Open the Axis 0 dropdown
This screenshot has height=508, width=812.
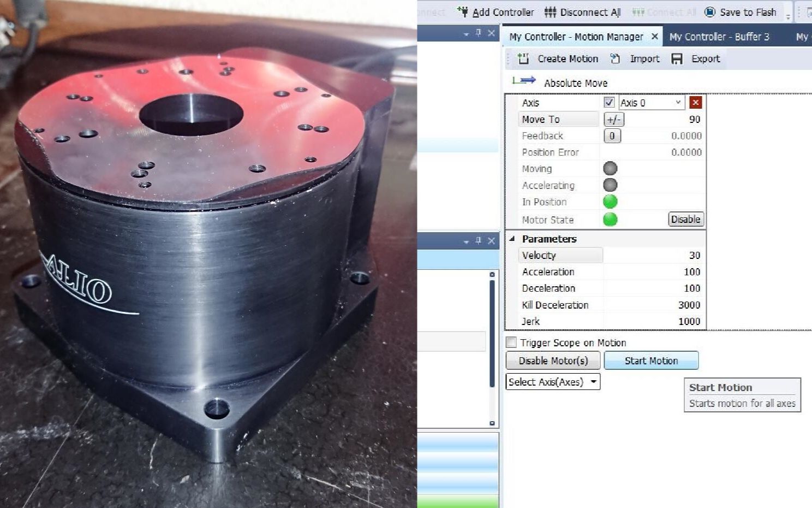pos(651,102)
